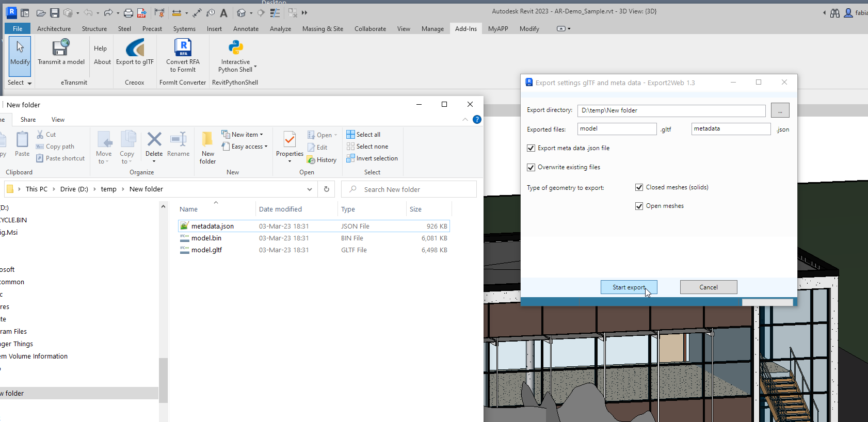Start the Interactive Python Shell
The image size is (868, 422).
[x=236, y=56]
